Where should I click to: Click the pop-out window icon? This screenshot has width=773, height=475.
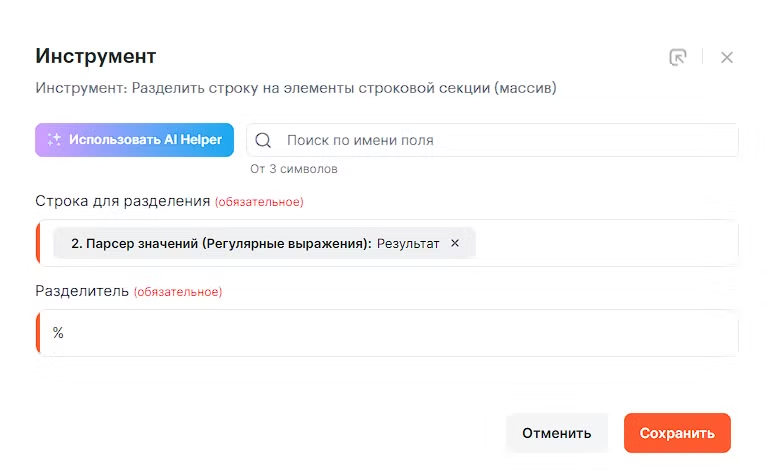(678, 57)
